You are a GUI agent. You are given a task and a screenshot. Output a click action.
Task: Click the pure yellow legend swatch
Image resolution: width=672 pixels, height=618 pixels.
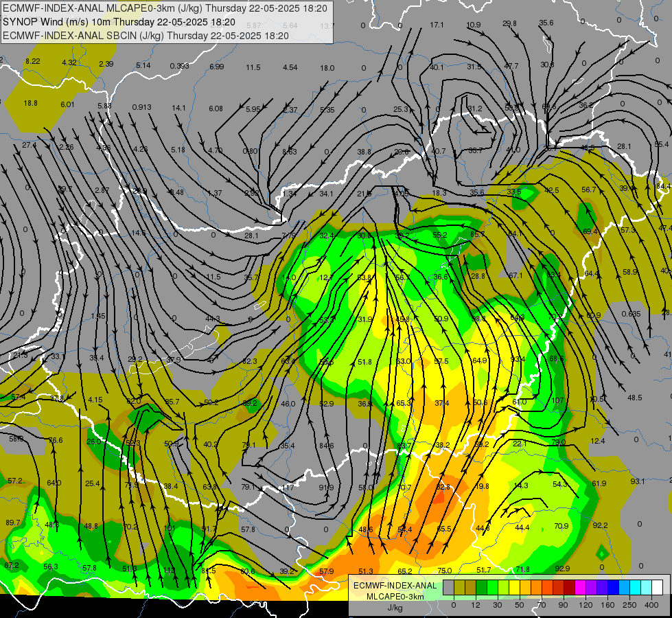514,587
